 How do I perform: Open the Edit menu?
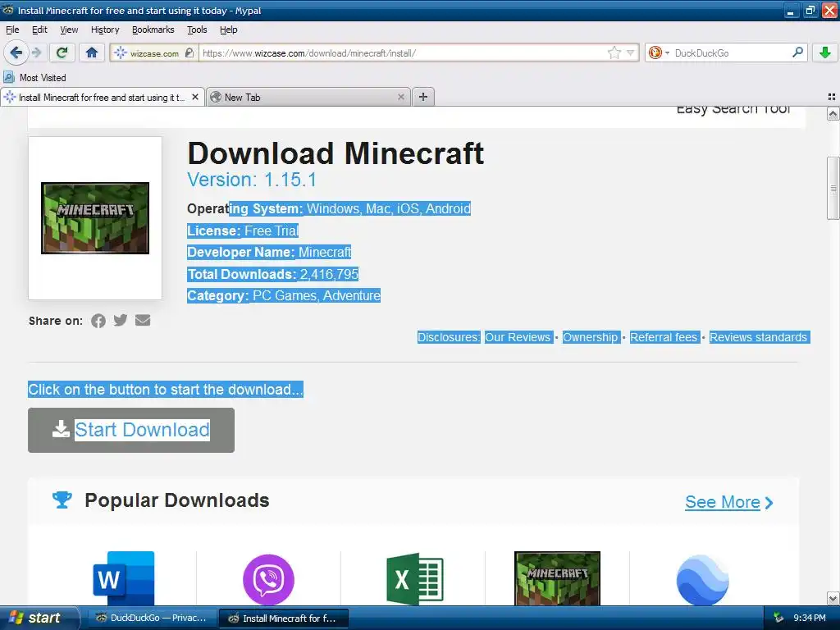(39, 30)
